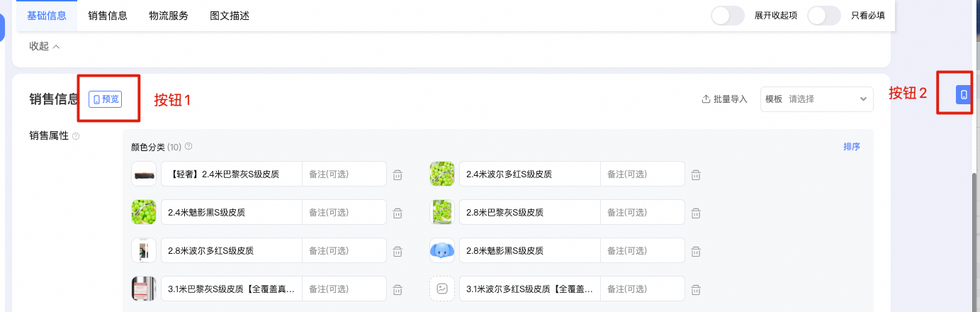The height and width of the screenshot is (312, 980).
Task: Switch to the 物流服务 tab
Action: (x=169, y=16)
